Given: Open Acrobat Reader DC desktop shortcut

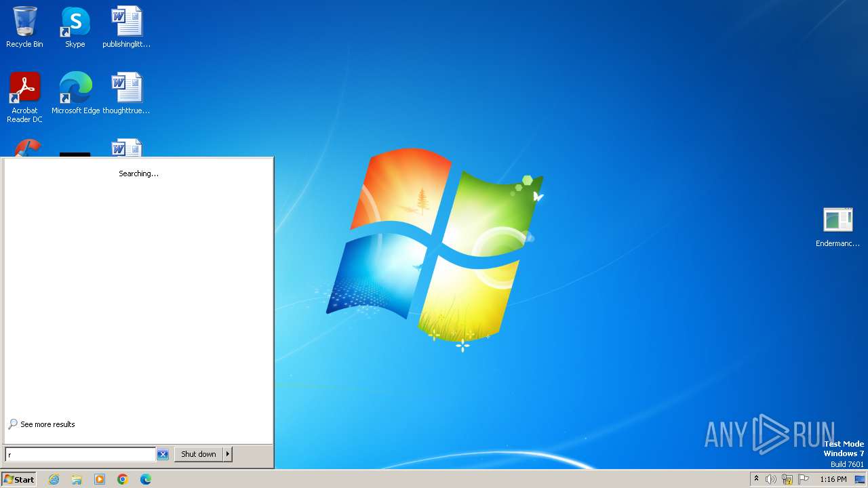Looking at the screenshot, I should click(24, 97).
